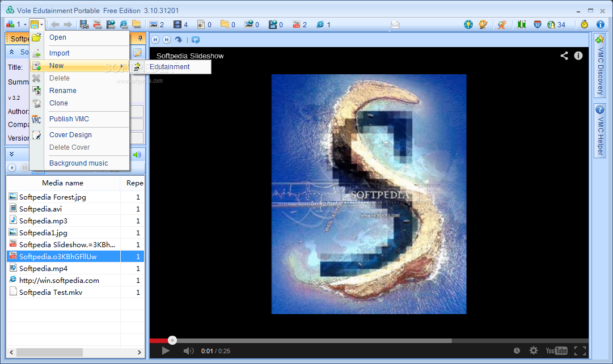This screenshot has width=613, height=364.
Task: Toggle mute on the YouTube player
Action: (188, 351)
